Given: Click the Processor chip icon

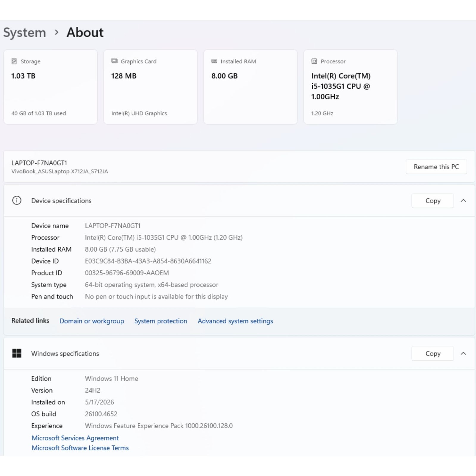Looking at the screenshot, I should (314, 61).
